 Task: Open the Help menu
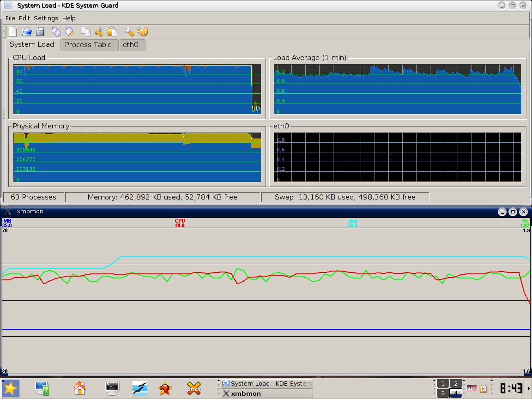69,18
